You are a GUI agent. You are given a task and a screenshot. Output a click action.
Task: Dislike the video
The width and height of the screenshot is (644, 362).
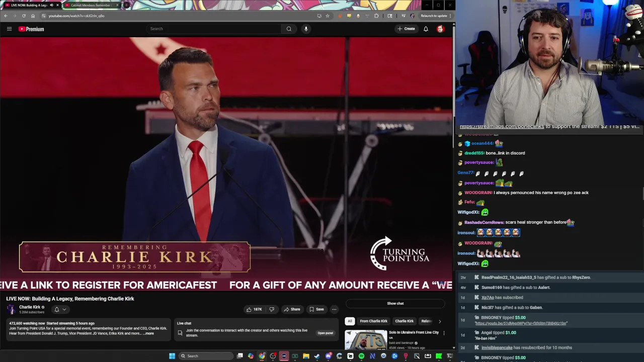coord(272,309)
